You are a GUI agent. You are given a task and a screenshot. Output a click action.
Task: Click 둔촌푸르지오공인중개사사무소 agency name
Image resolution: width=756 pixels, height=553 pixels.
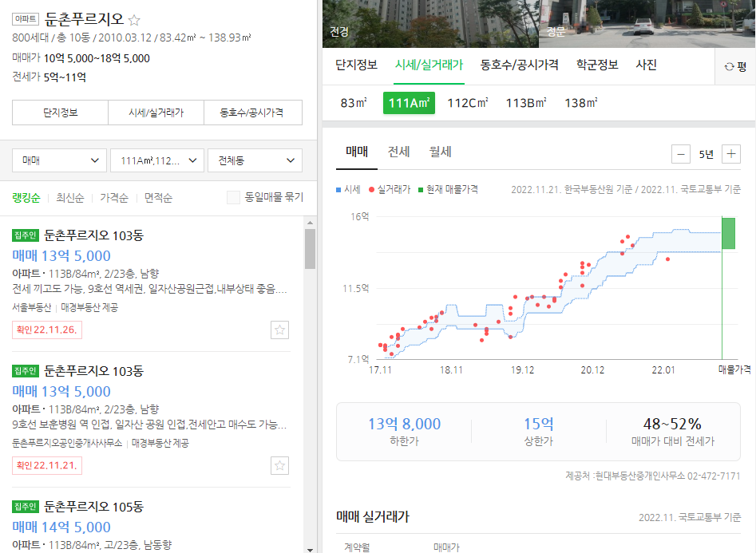pyautogui.click(x=67, y=443)
